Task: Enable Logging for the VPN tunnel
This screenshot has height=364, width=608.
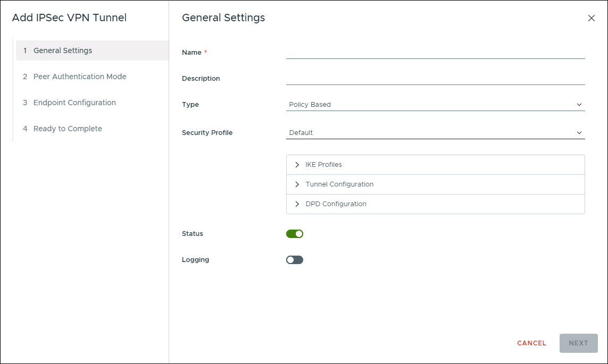Action: coord(294,259)
